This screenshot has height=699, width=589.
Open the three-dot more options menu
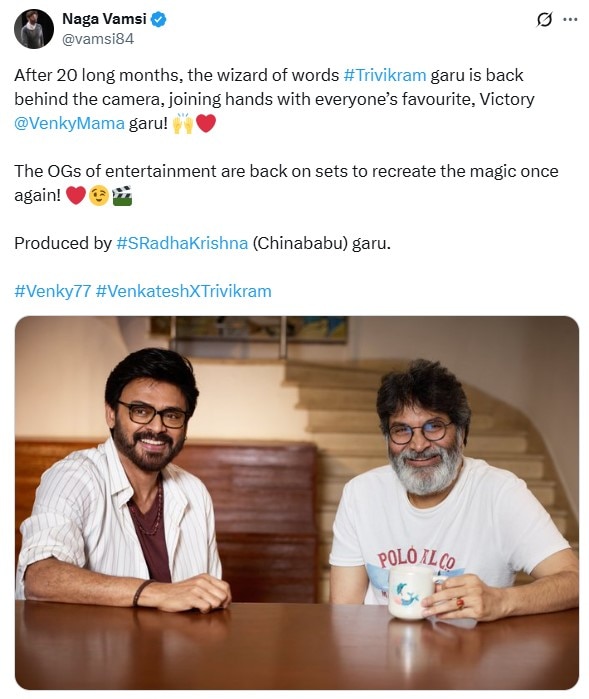(570, 20)
